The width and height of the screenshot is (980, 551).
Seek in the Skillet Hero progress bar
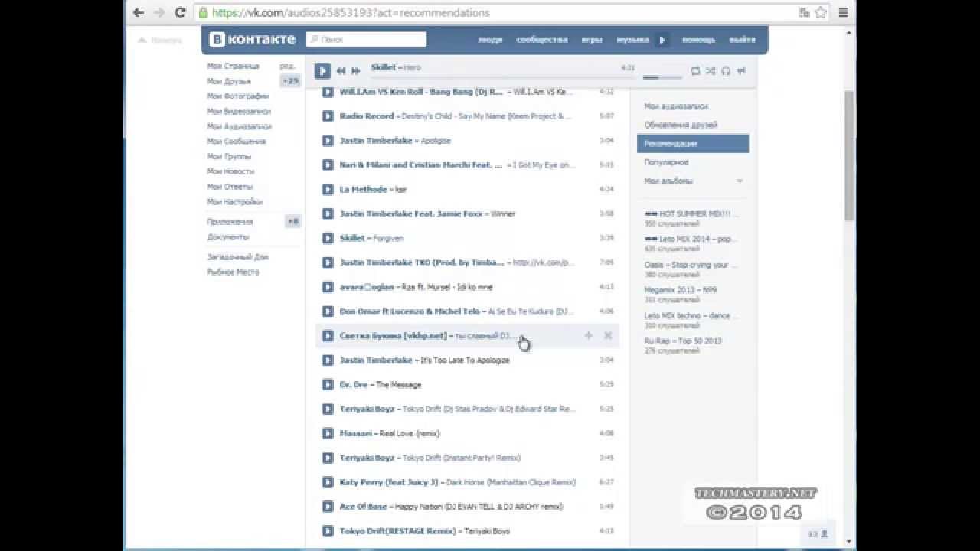(x=503, y=77)
